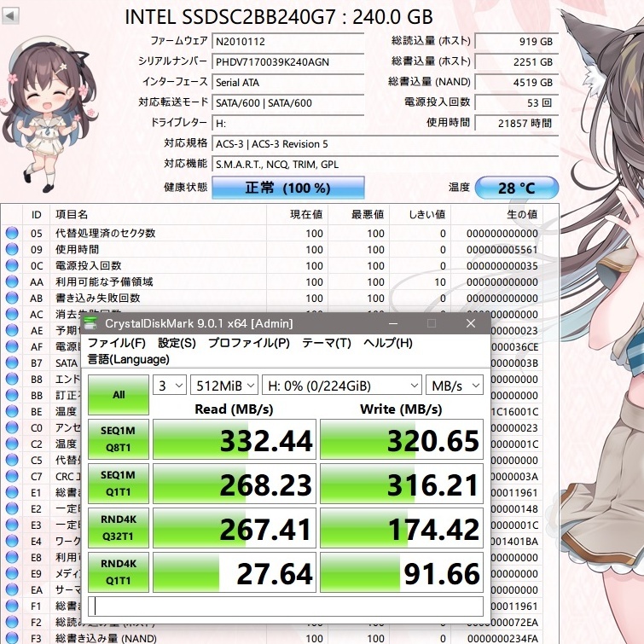
Task: Go to previous disk with back arrow
Action: click(10, 16)
